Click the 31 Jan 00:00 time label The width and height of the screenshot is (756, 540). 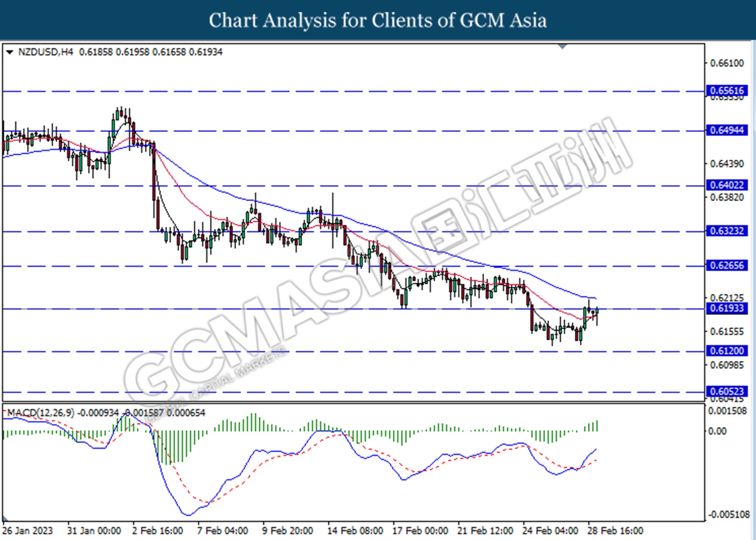click(x=94, y=531)
